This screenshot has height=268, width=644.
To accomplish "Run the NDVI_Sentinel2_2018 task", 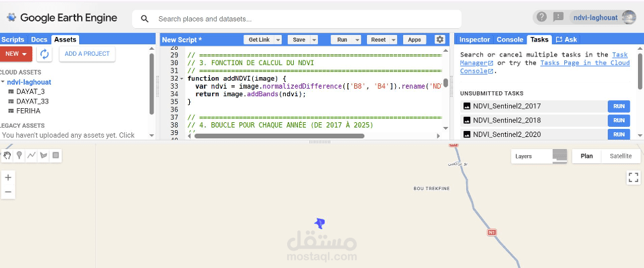I will point(619,120).
